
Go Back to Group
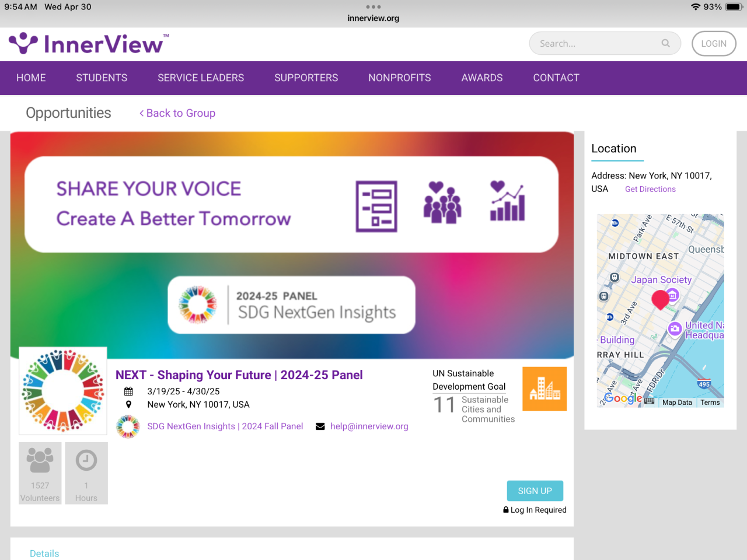click(x=177, y=113)
